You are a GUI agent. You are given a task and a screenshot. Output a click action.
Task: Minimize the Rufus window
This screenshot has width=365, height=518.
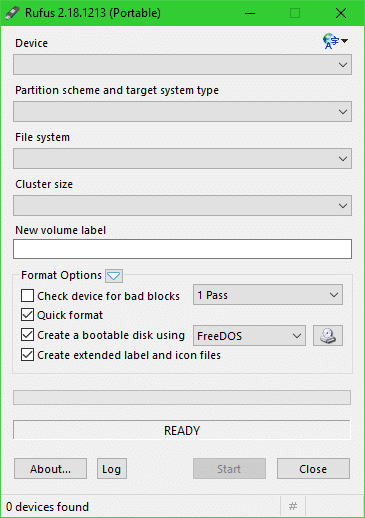(250, 13)
